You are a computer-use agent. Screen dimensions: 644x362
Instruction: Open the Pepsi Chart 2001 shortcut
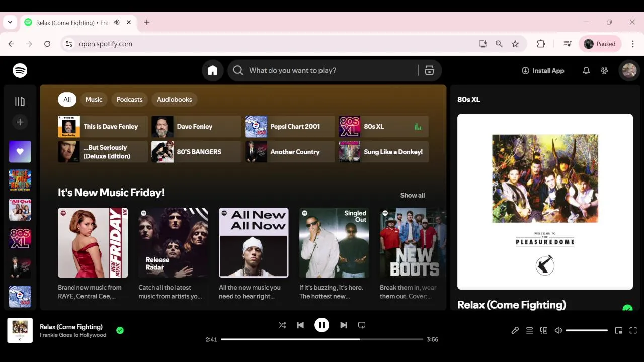[290, 127]
